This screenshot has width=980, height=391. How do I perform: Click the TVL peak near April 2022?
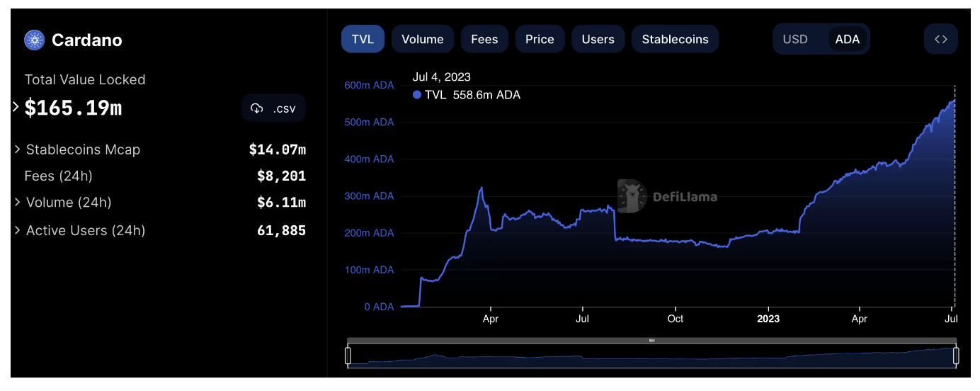pos(482,188)
